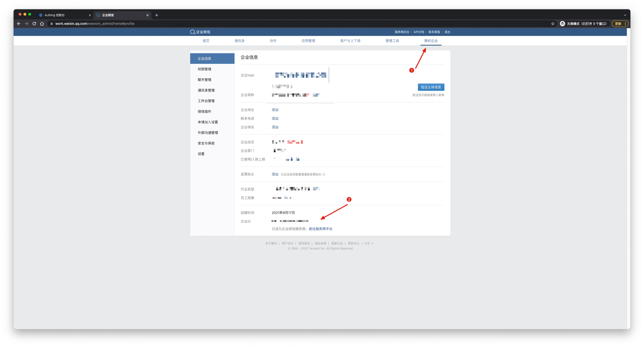The height and width of the screenshot is (347, 644).
Task: Open the Chrome 更新 menu button
Action: [620, 24]
